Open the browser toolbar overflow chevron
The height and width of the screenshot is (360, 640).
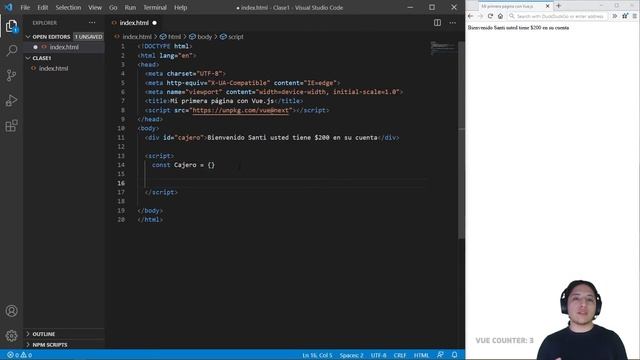pos(615,16)
